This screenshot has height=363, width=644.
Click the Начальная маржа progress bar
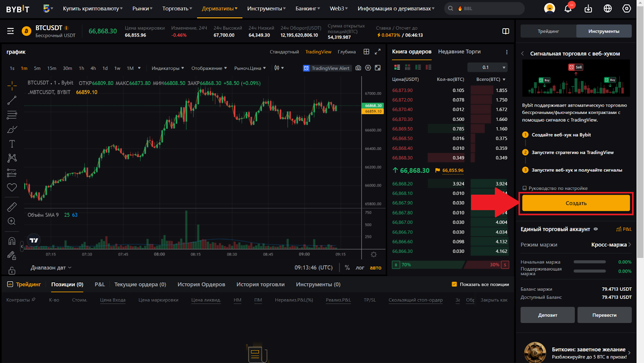[x=590, y=262]
